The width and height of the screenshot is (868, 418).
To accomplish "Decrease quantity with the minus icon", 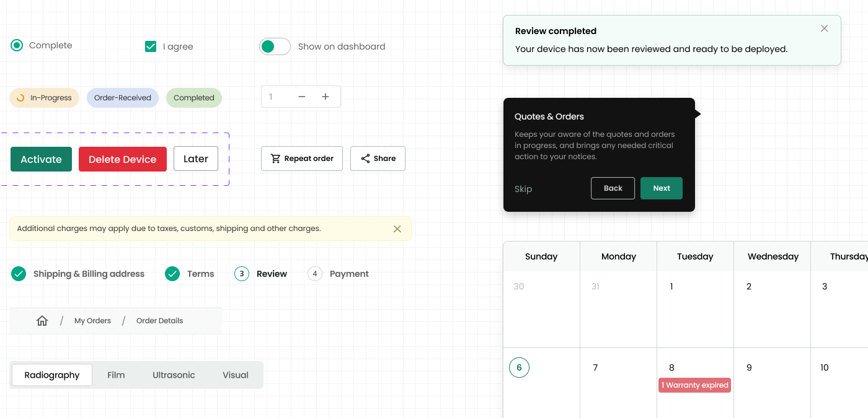I will pyautogui.click(x=302, y=97).
